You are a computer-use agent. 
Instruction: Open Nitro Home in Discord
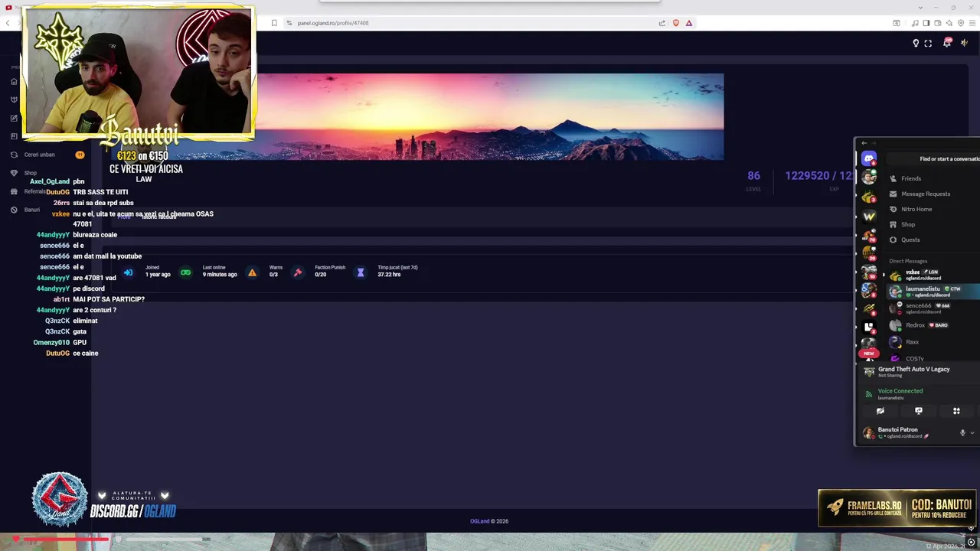pos(916,209)
